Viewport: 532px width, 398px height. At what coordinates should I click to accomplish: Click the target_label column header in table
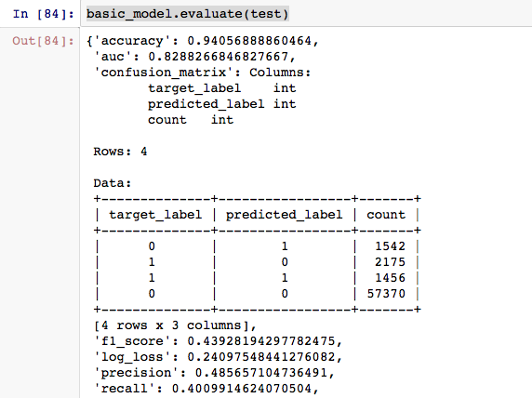coord(155,215)
